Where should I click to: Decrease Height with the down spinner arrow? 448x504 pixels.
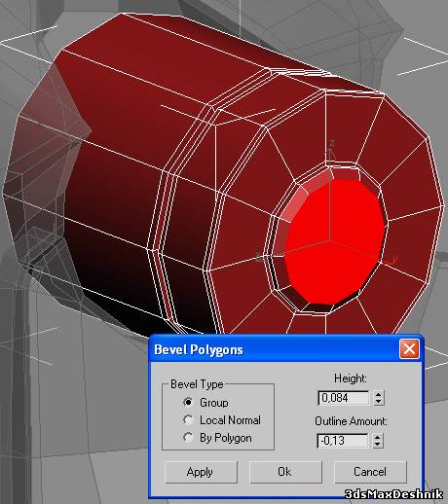(x=378, y=402)
